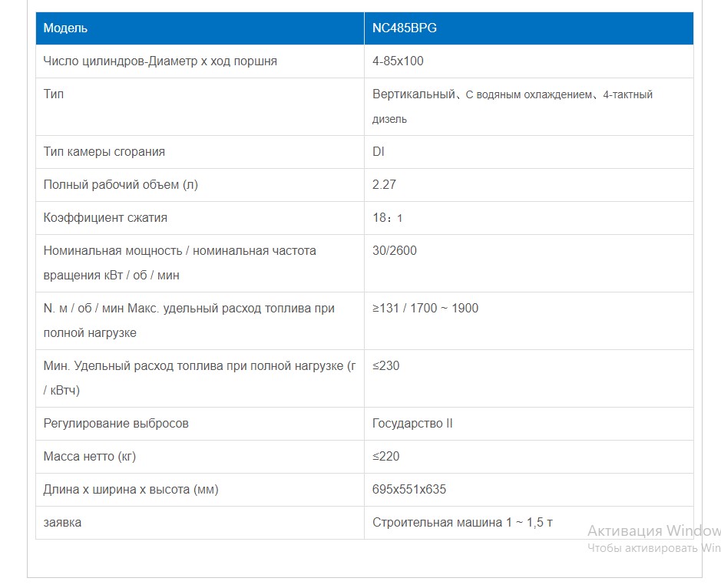Select the "DI" combustion chamber value
The image size is (721, 588).
(x=379, y=152)
